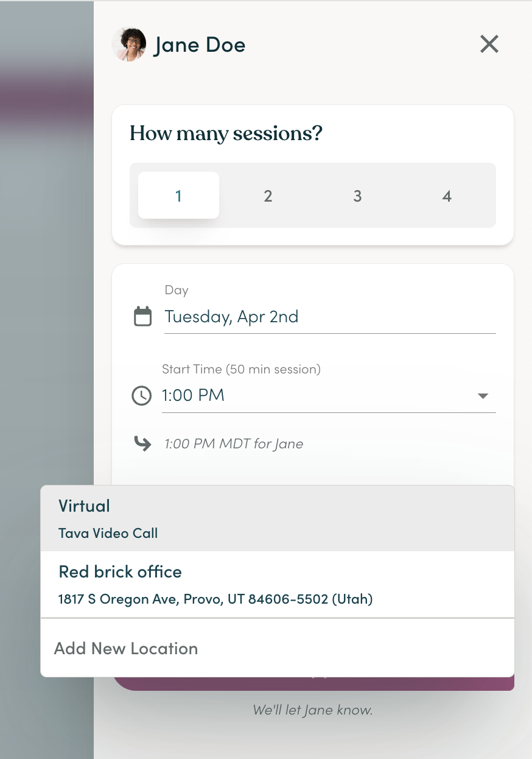Click the clock icon beside Start Time
Viewport: 532px width, 759px height.
pos(142,395)
